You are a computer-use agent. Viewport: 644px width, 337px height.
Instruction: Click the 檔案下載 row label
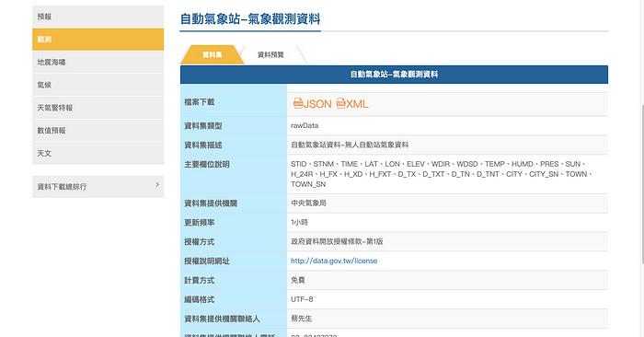(x=200, y=102)
